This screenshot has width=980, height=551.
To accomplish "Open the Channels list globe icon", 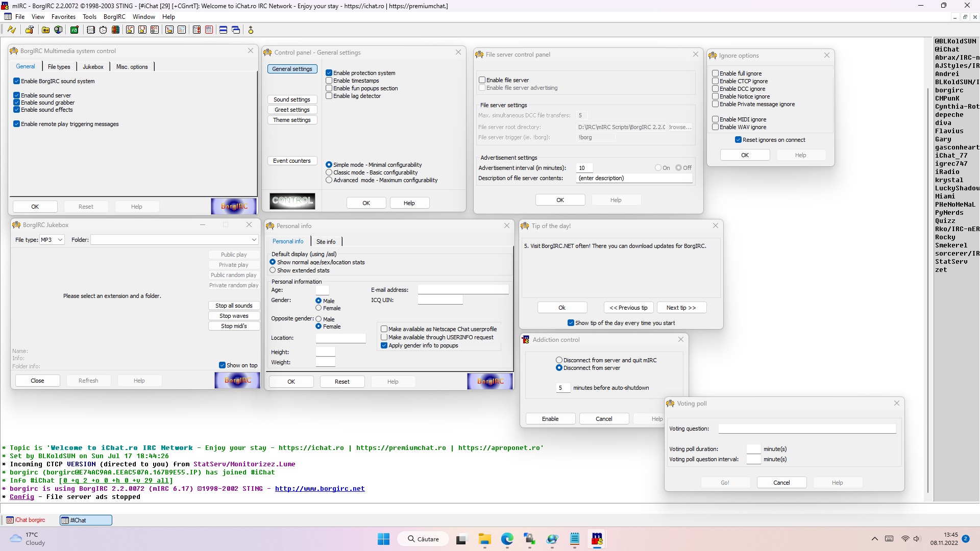I will click(58, 30).
